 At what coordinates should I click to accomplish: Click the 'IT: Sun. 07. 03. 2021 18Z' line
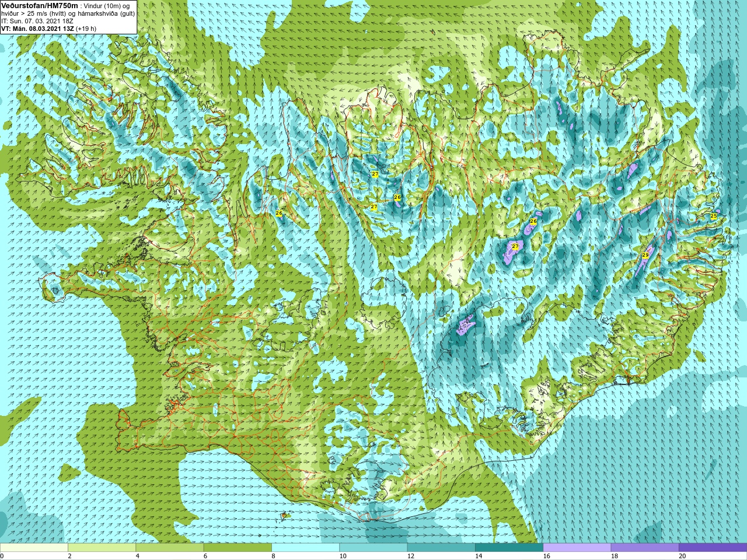pyautogui.click(x=37, y=20)
